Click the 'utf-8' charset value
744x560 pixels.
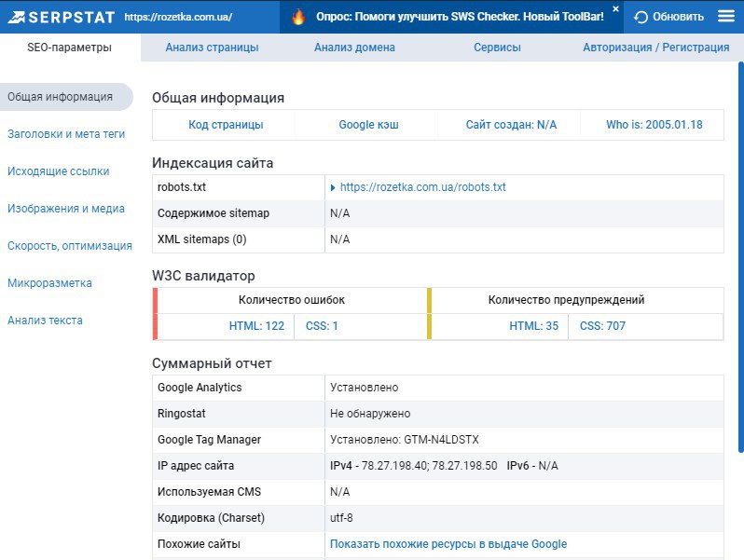coord(341,518)
